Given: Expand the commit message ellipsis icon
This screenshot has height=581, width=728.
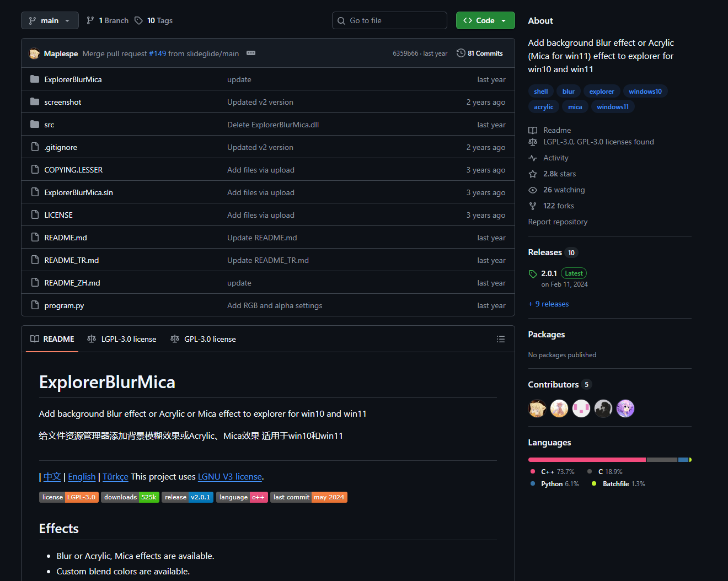Looking at the screenshot, I should (251, 53).
